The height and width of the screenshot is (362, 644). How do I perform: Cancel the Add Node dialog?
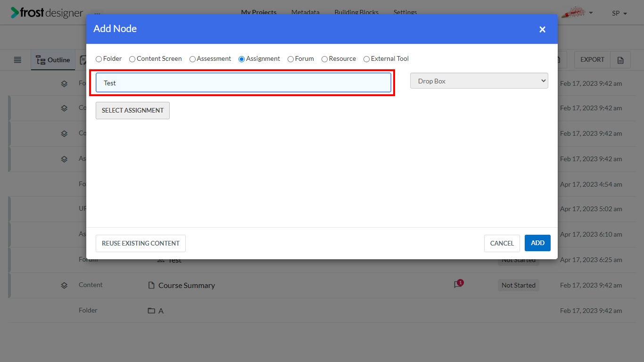click(x=502, y=243)
